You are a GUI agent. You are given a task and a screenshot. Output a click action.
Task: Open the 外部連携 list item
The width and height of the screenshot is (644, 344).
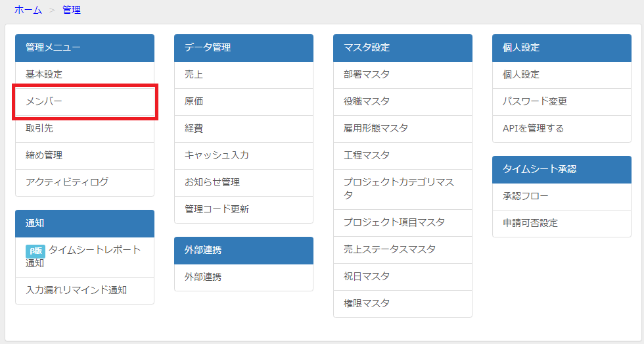244,277
